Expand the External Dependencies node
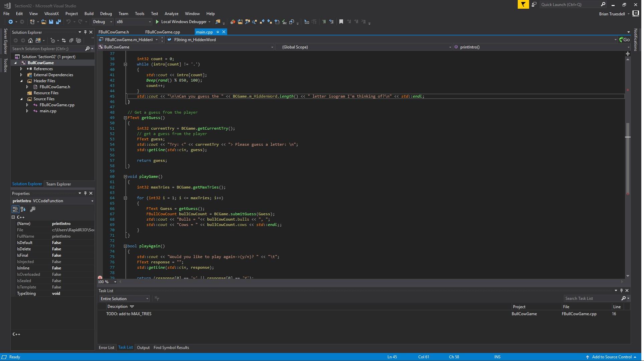Image resolution: width=644 pixels, height=361 pixels. tap(21, 75)
